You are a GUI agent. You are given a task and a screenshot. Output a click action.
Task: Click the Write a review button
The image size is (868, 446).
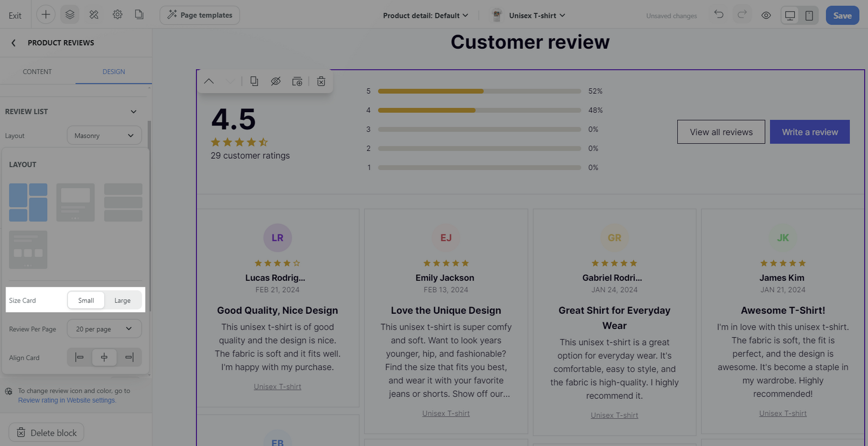point(809,132)
